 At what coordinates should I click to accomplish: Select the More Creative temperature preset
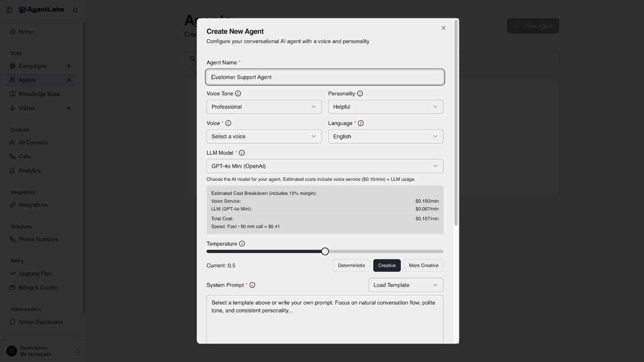[x=424, y=265]
